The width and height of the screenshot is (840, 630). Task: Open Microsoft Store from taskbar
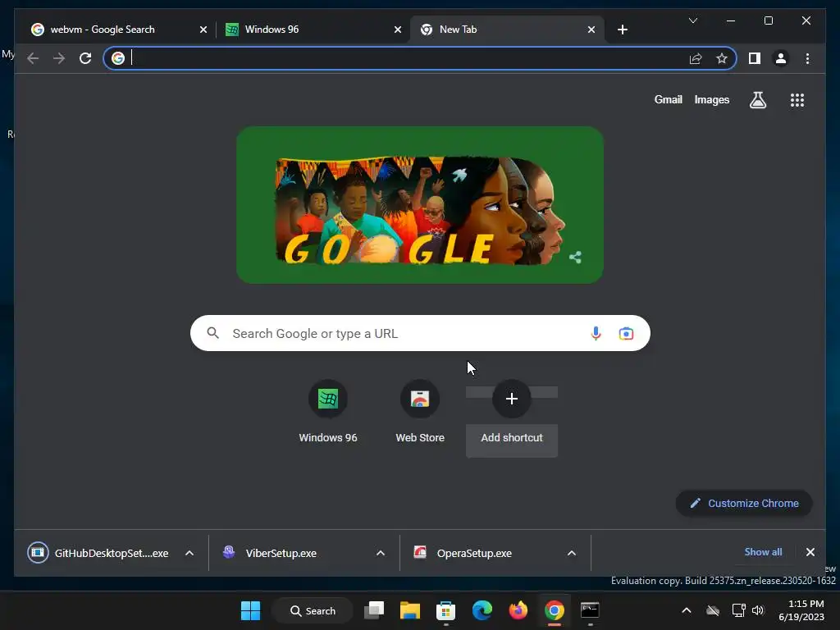445,610
